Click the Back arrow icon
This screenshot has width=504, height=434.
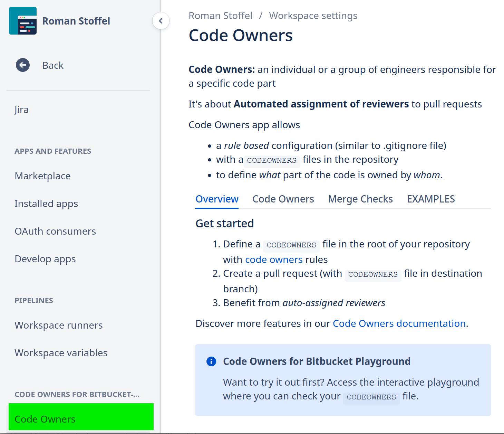click(x=23, y=65)
